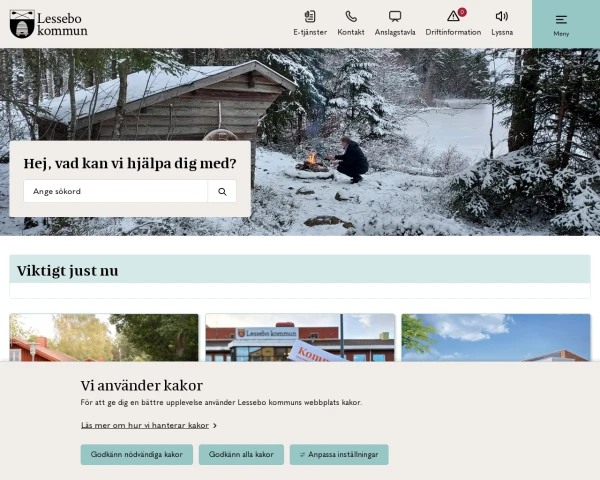Open the blue sky thumbnail card

496,338
